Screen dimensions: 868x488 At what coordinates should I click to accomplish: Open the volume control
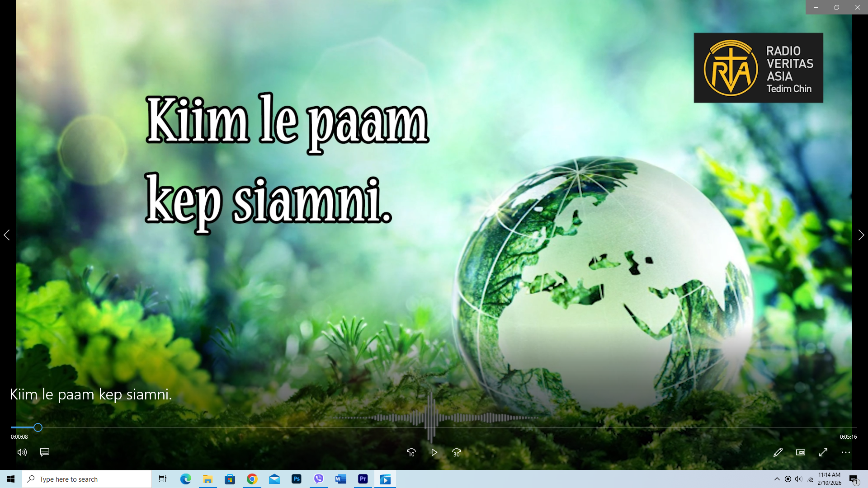point(22,452)
